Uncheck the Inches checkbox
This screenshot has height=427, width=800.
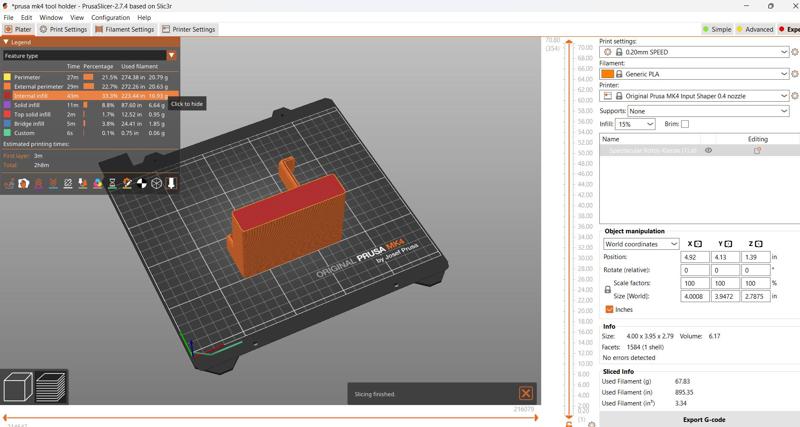[x=609, y=309]
